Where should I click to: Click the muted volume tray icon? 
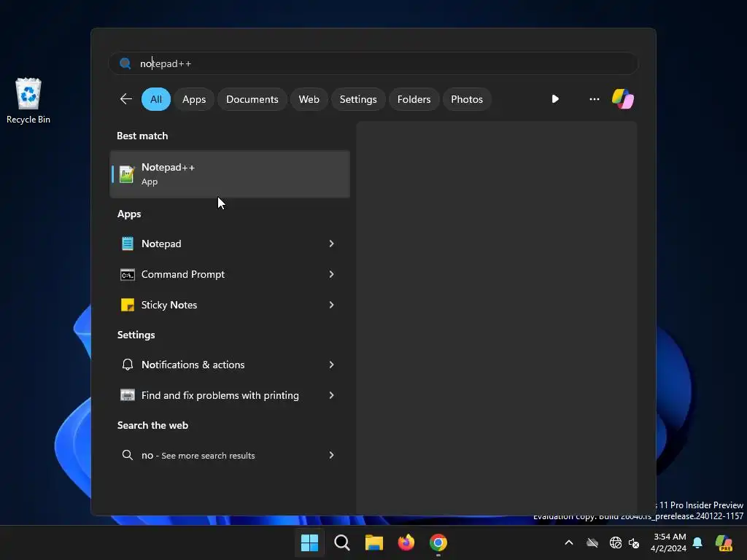click(634, 542)
